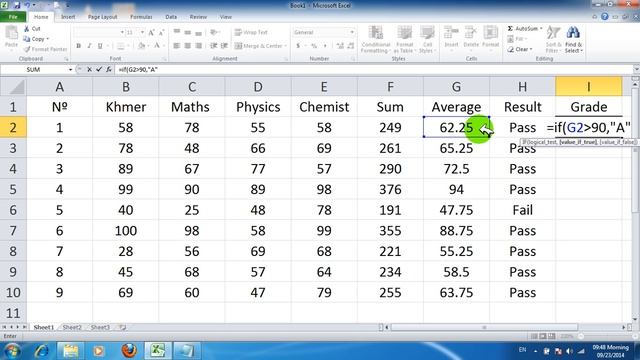Switch to the Insert ribbon tab
Viewport: 640px width, 360px height.
point(68,17)
